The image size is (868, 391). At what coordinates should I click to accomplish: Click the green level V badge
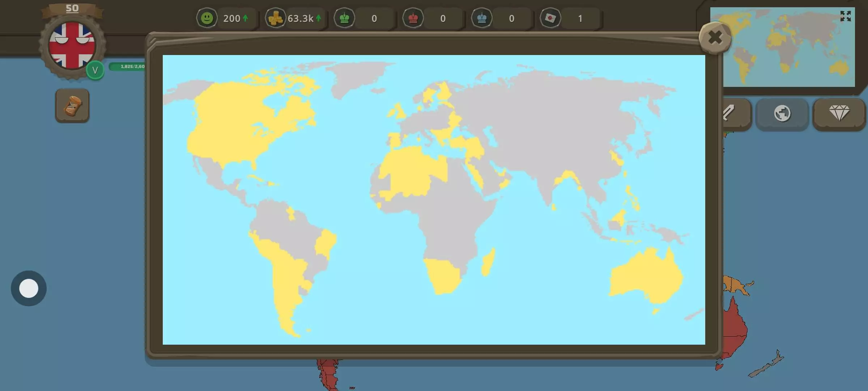click(95, 70)
